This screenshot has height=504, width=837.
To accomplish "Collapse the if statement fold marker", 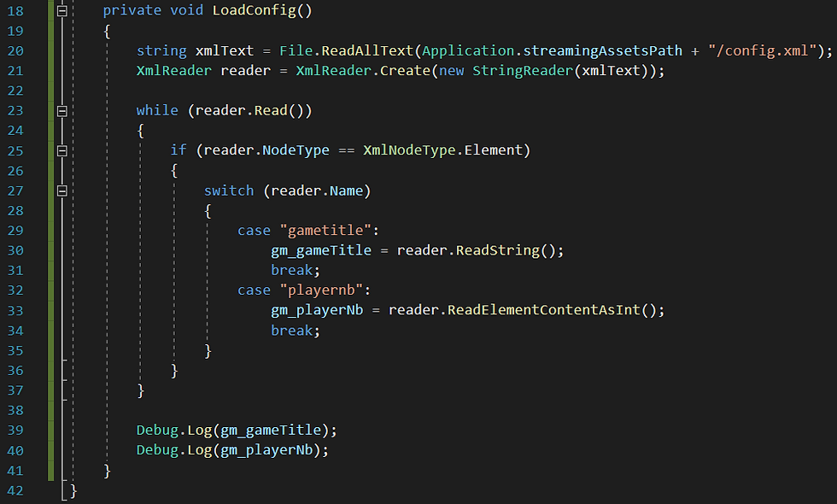I will (x=61, y=150).
